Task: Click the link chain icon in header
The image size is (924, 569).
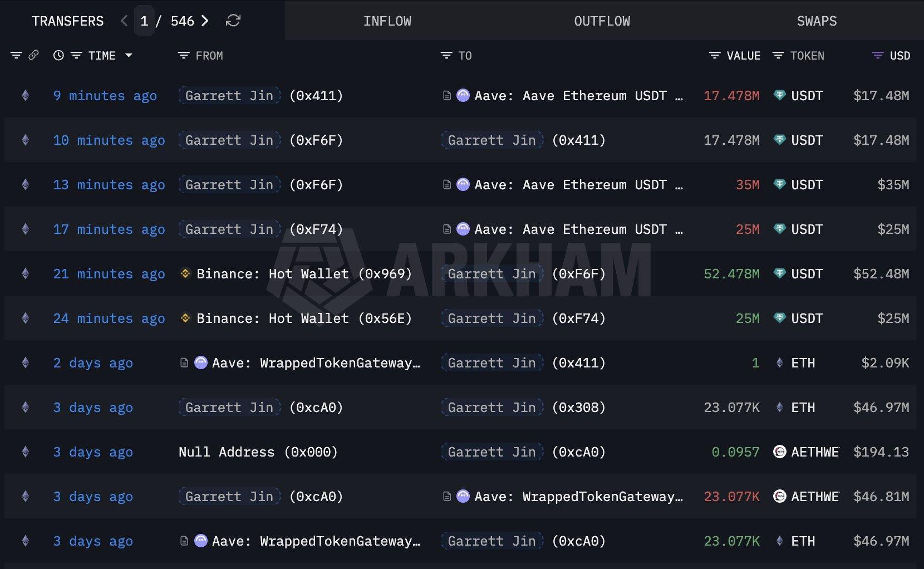Action: click(x=33, y=55)
